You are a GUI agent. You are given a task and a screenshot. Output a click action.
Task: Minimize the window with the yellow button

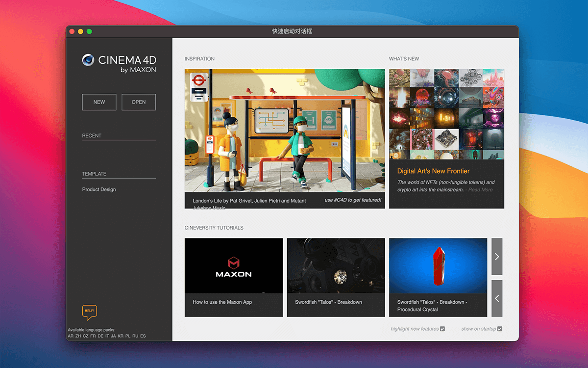(81, 31)
